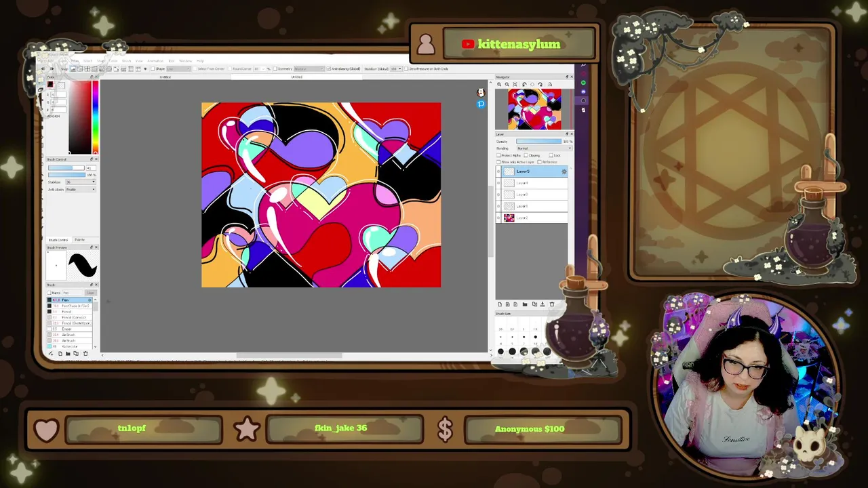
Task: Pick a hue on the rainbow hue bar
Action: click(x=95, y=117)
